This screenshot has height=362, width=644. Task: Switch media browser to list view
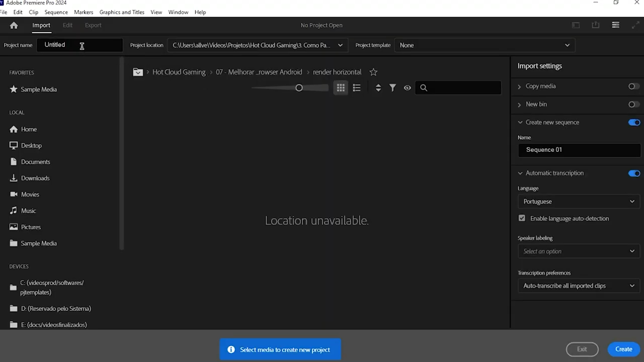tap(357, 87)
